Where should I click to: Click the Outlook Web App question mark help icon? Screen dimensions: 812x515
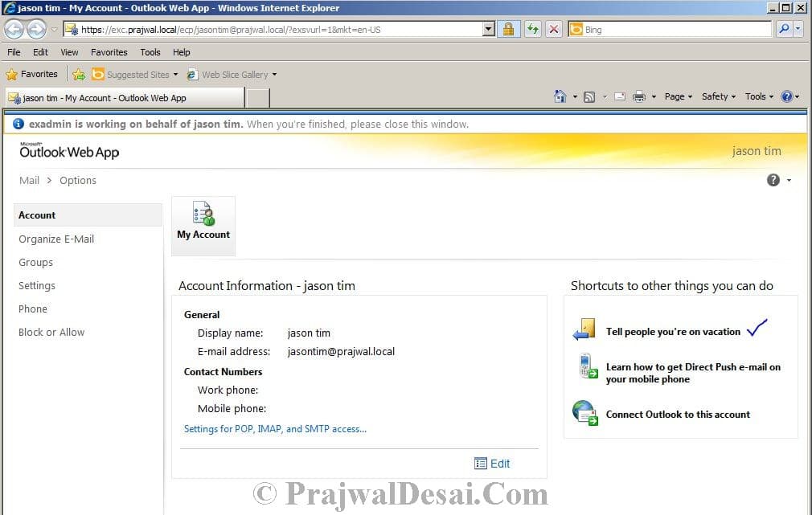(x=773, y=180)
